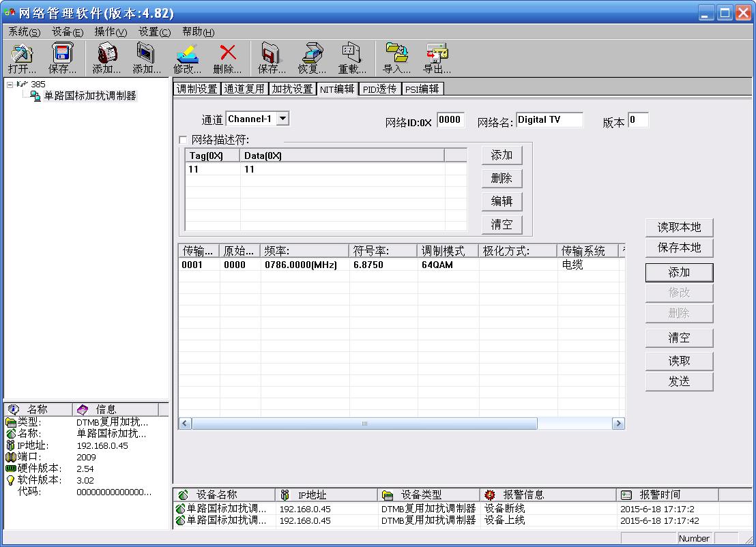Click the device icon on the 设备上线 row
This screenshot has height=547, width=756.
180,520
